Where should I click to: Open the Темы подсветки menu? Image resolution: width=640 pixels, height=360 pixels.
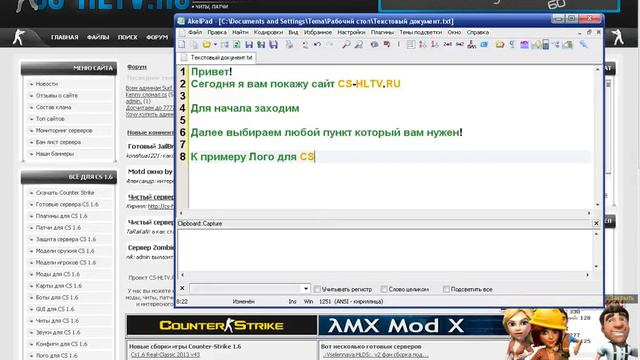point(420,32)
